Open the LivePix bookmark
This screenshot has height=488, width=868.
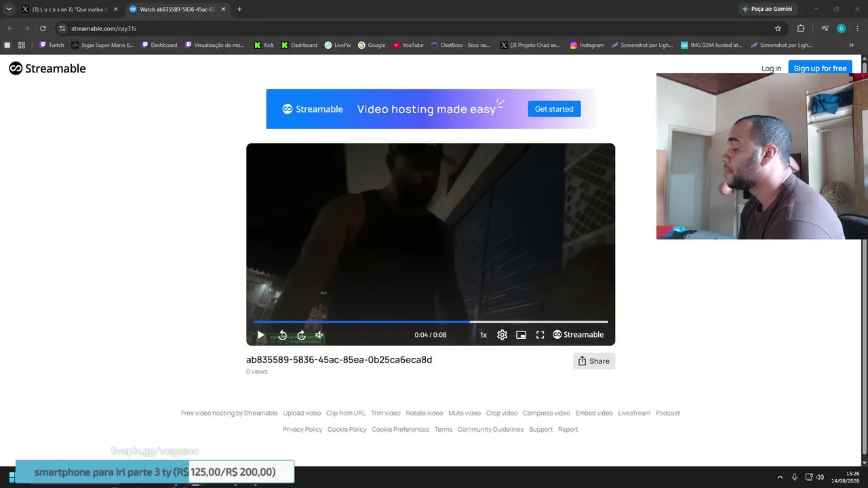click(x=338, y=45)
